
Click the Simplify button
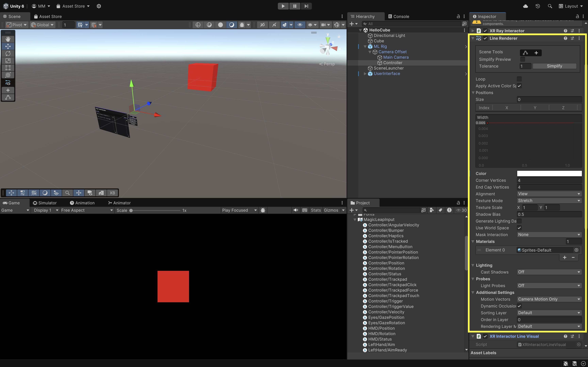[554, 66]
